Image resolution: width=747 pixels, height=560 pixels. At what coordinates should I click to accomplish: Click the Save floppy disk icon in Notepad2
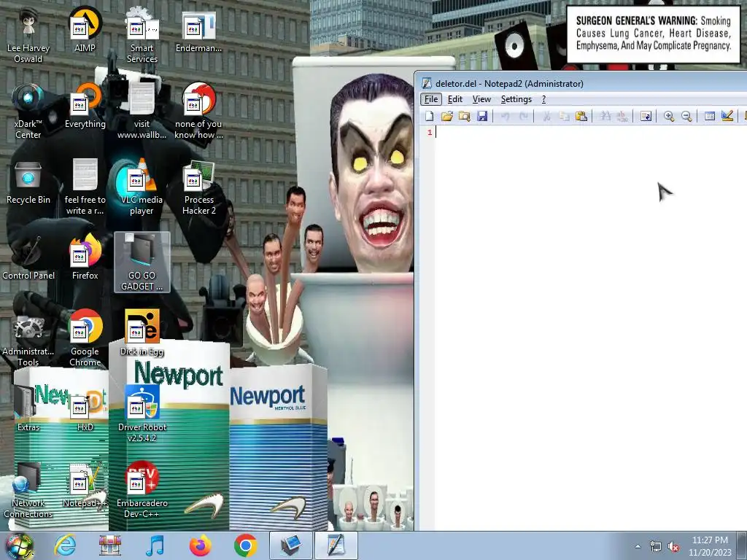[x=482, y=116]
